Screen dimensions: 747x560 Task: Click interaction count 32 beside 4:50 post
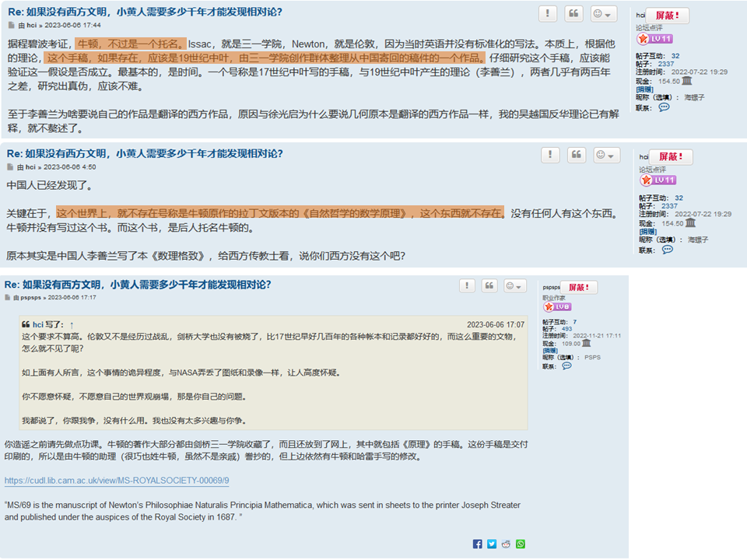679,198
